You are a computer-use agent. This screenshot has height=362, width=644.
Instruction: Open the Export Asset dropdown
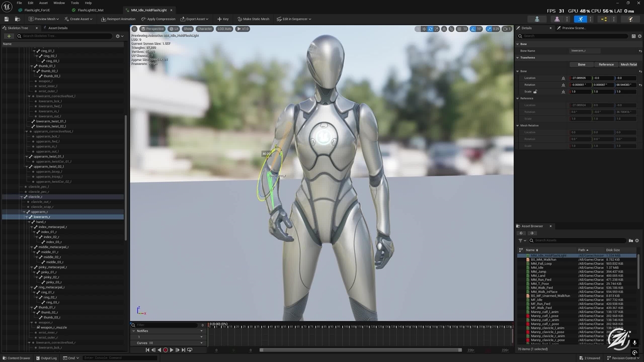[x=194, y=19]
